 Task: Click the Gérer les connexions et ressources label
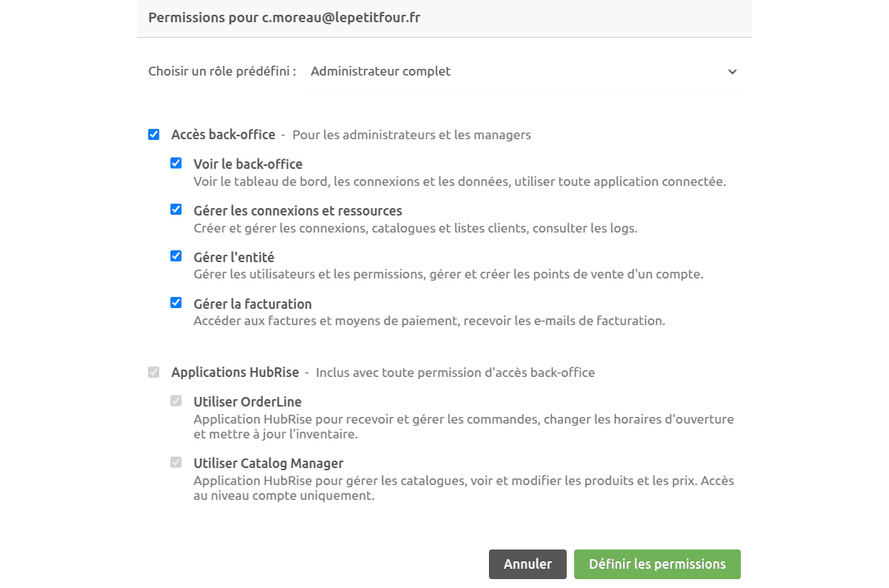click(298, 211)
